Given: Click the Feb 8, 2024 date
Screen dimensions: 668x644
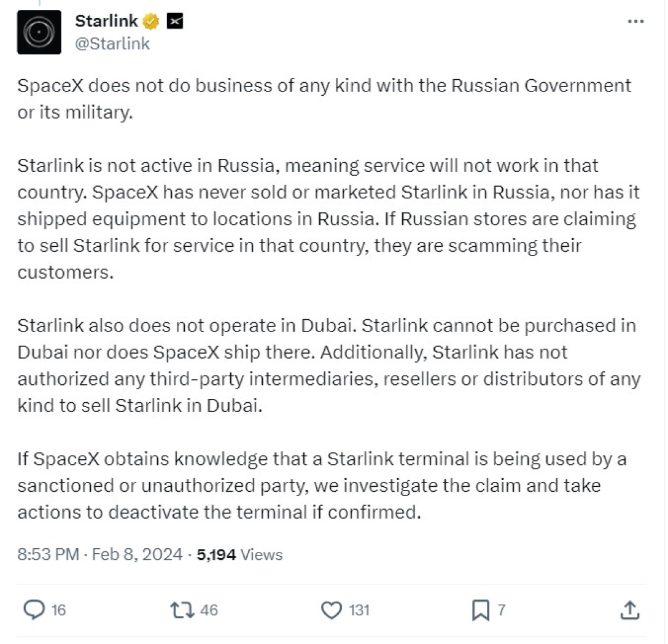Looking at the screenshot, I should click(137, 554).
